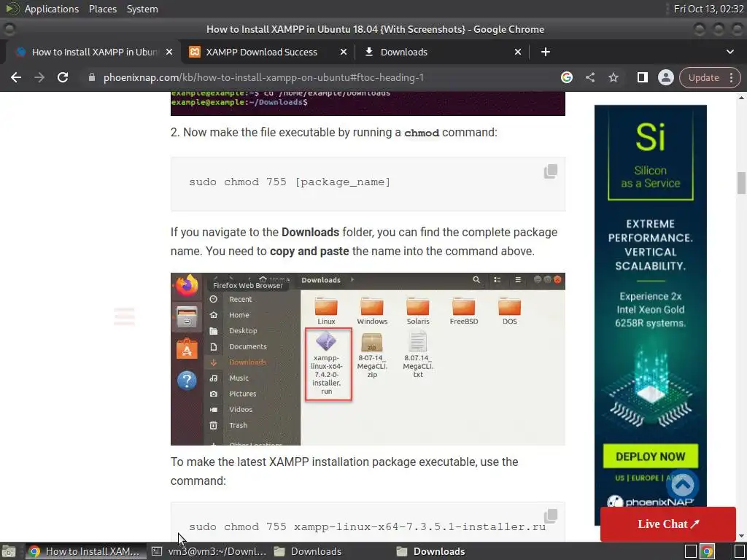The image size is (747, 560).
Task: Click the Downloads folder screenshot image
Action: coord(368,359)
